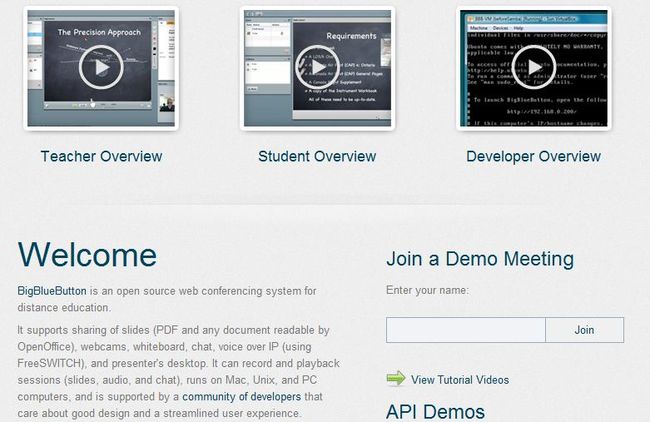Play the Developer Overview video
The width and height of the screenshot is (650, 422).
pos(534,67)
